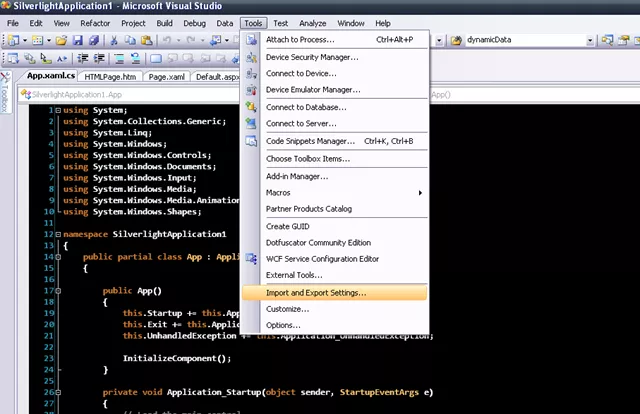Switch to the Page.xaml tab
The width and height of the screenshot is (640, 414).
click(x=167, y=77)
